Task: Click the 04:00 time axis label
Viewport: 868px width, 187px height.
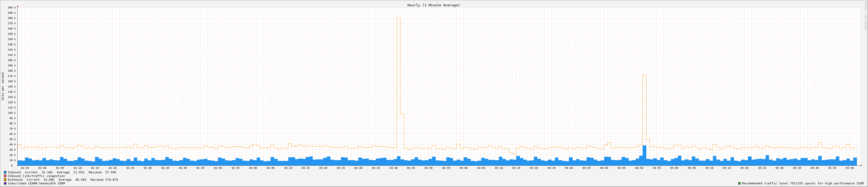Action: (463, 168)
